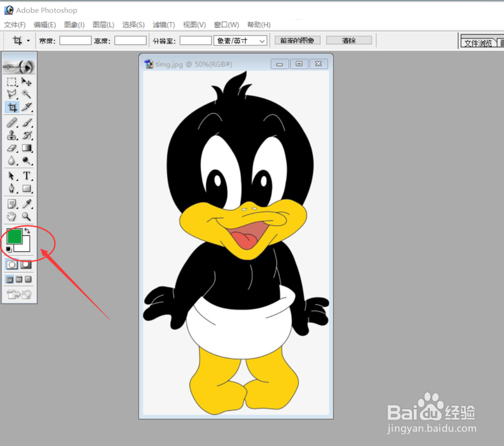The height and width of the screenshot is (446, 504).
Task: Select the Rectangular Marquee tool
Action: point(12,82)
